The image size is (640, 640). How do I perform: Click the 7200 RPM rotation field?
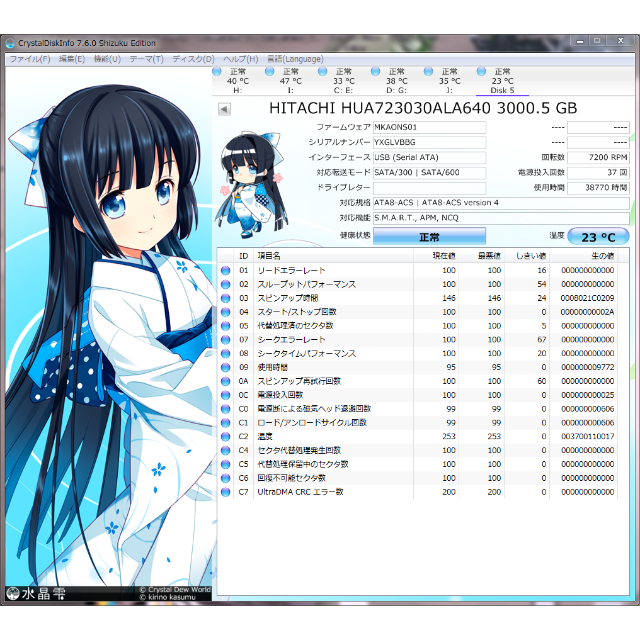(598, 158)
